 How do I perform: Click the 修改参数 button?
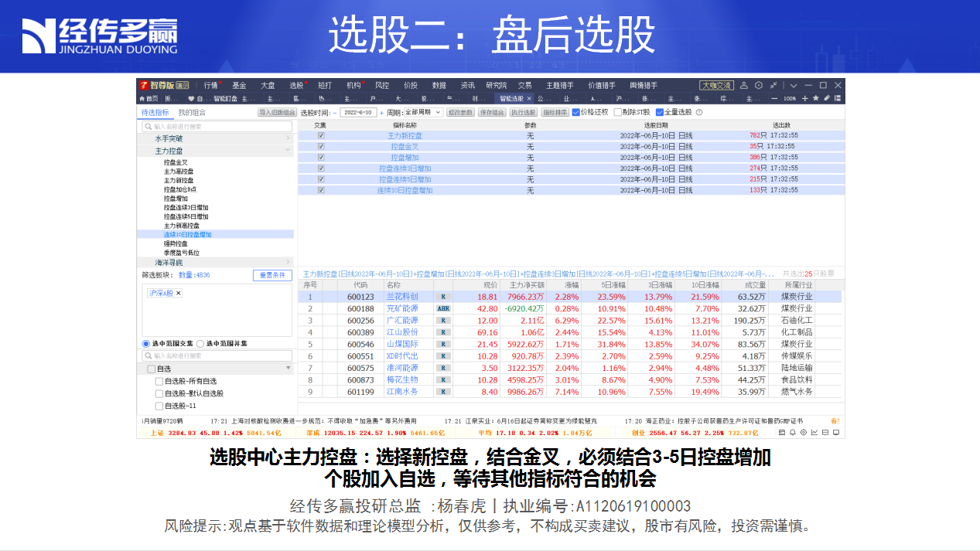tap(460, 112)
